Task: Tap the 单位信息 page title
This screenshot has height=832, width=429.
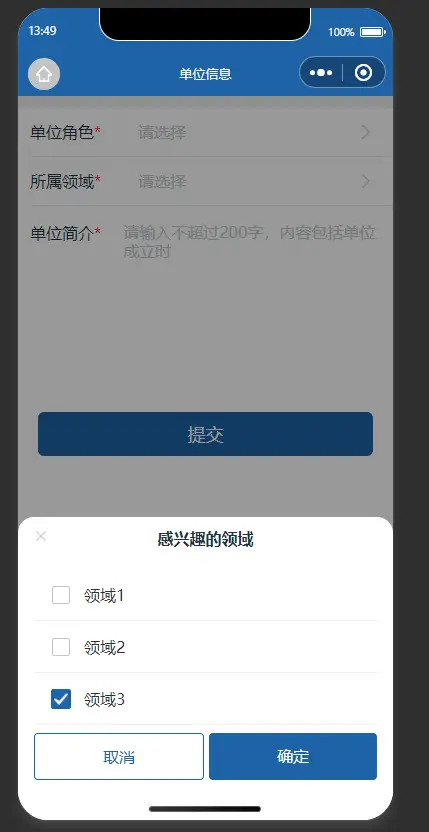Action: [205, 74]
